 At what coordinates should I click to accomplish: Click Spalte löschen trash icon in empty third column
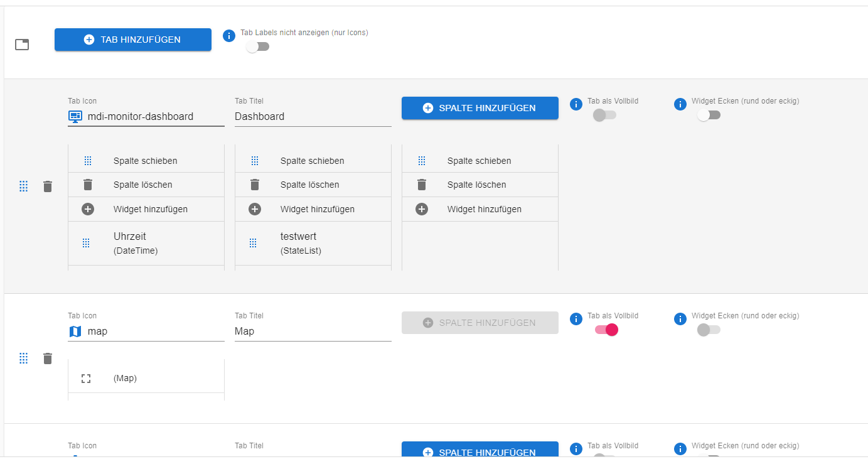pyautogui.click(x=422, y=185)
